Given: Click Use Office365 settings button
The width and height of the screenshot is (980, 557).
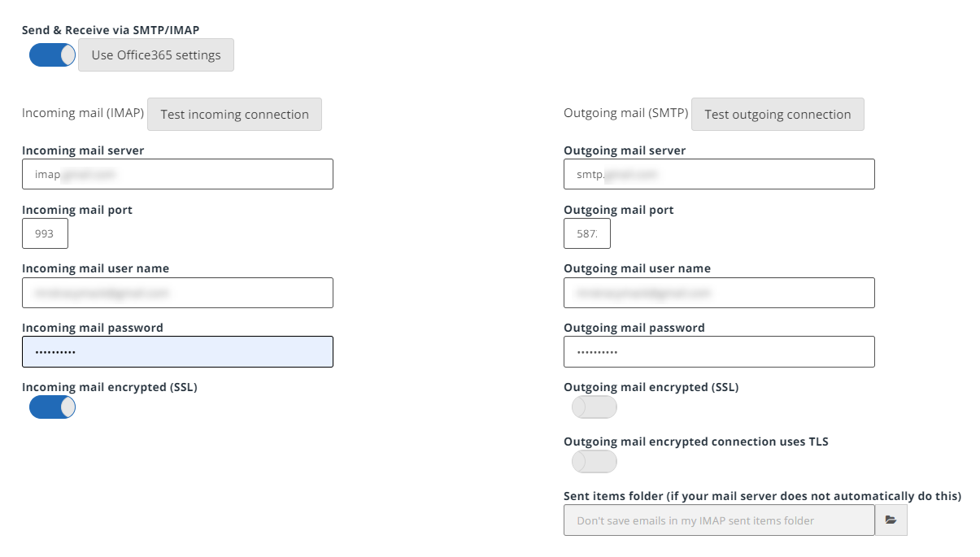Looking at the screenshot, I should 156,55.
